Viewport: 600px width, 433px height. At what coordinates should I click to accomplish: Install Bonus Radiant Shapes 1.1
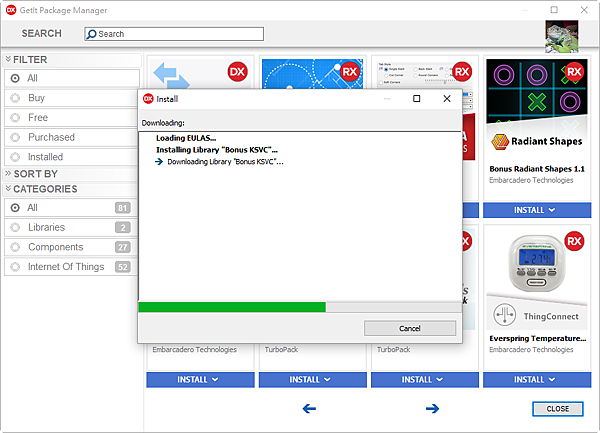[x=537, y=210]
